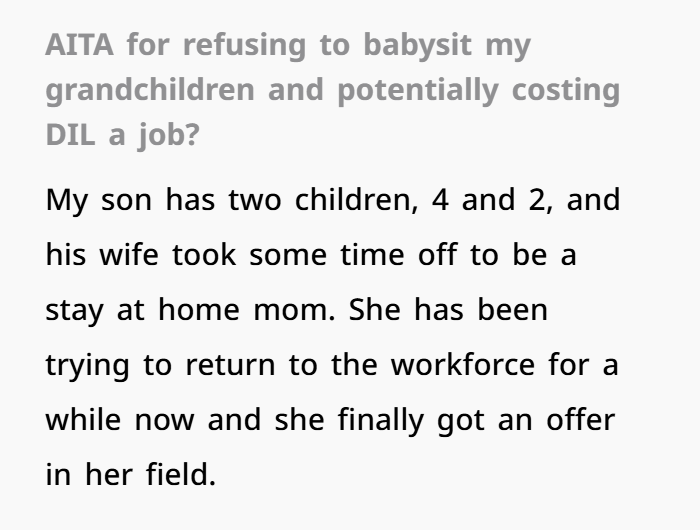This screenshot has width=700, height=530.
Task: Click the word "wife" in the body text
Action: coord(129,254)
